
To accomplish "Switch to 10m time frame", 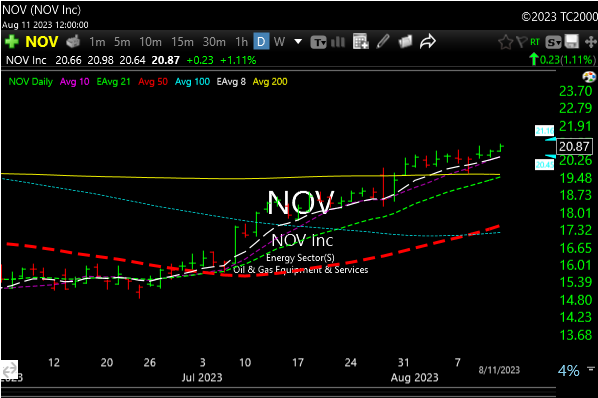I will tap(150, 42).
